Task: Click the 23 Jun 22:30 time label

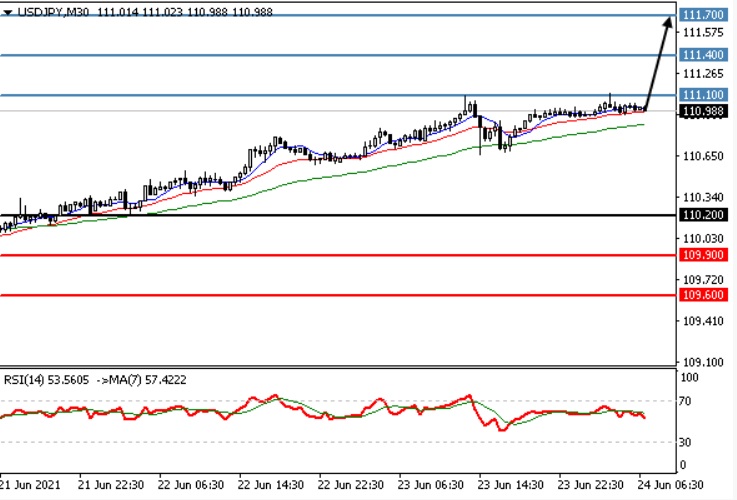Action: click(x=591, y=485)
